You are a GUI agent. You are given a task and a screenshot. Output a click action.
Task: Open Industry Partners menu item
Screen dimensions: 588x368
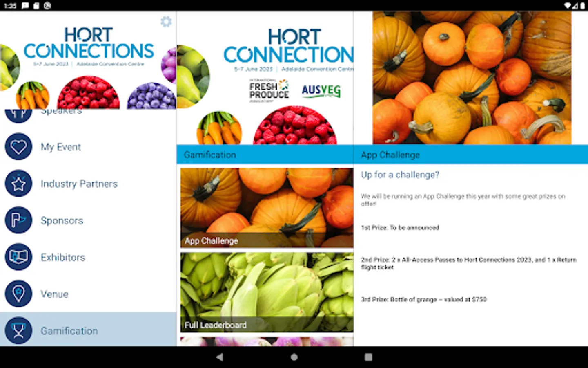point(88,184)
